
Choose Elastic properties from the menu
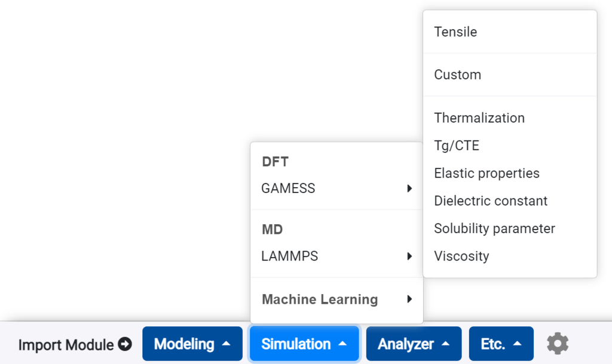486,173
